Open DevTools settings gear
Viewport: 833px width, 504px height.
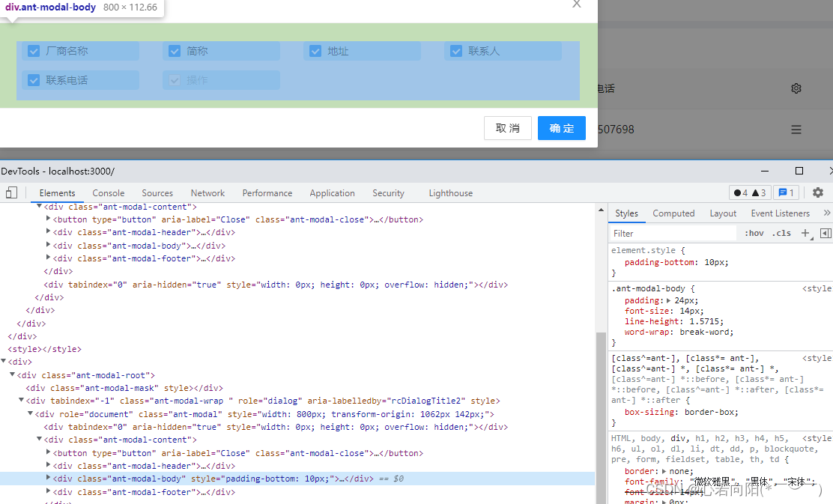point(818,192)
